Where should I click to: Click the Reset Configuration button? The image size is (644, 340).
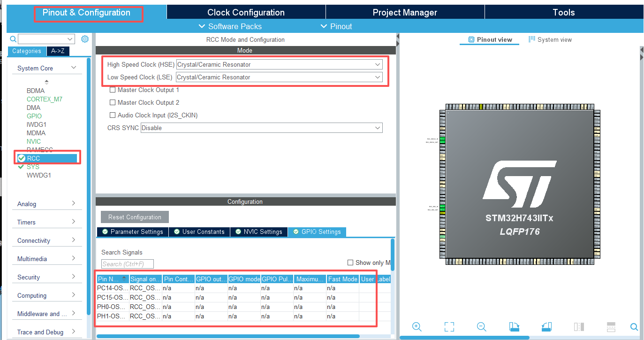(x=135, y=217)
